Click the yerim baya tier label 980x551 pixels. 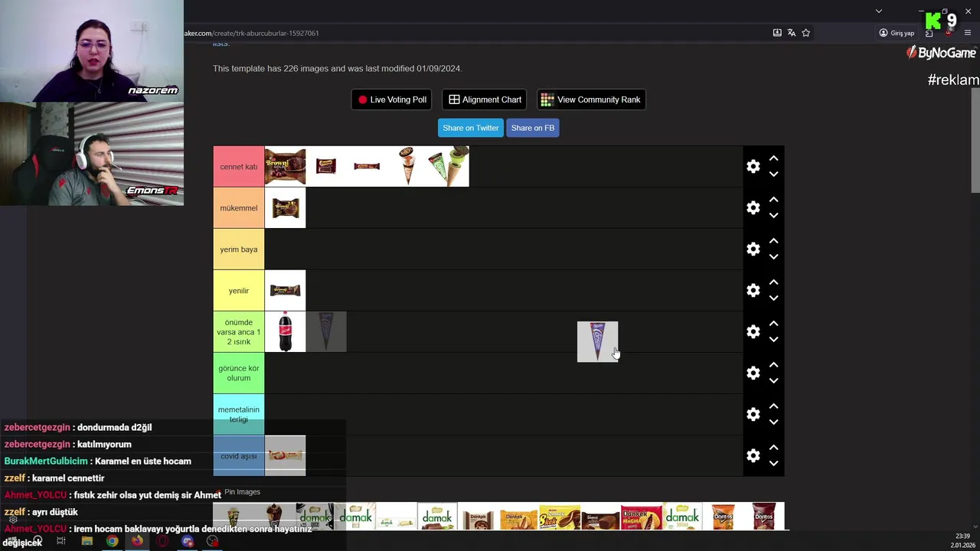(239, 249)
